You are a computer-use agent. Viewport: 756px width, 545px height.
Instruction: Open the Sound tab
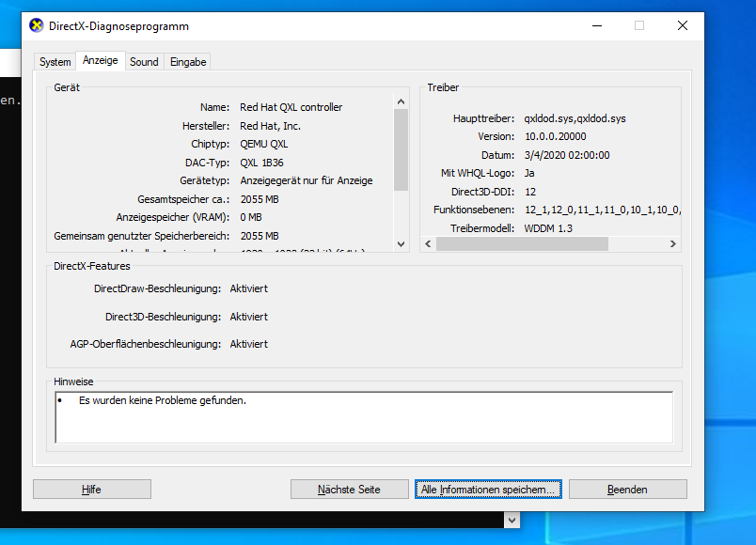click(x=144, y=62)
